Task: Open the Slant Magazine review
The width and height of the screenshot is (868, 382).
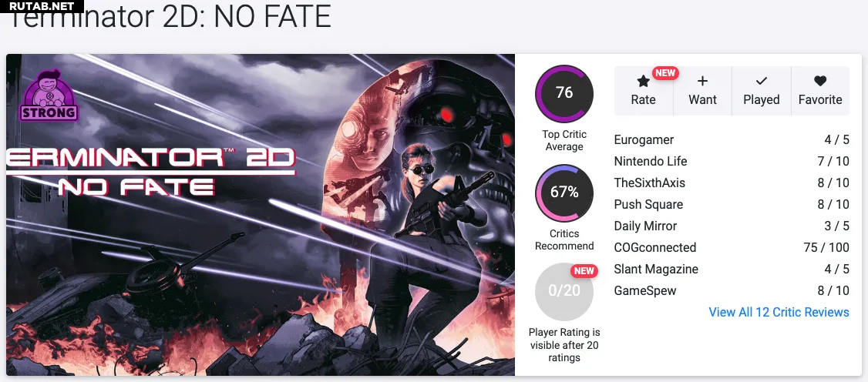Action: click(x=656, y=269)
